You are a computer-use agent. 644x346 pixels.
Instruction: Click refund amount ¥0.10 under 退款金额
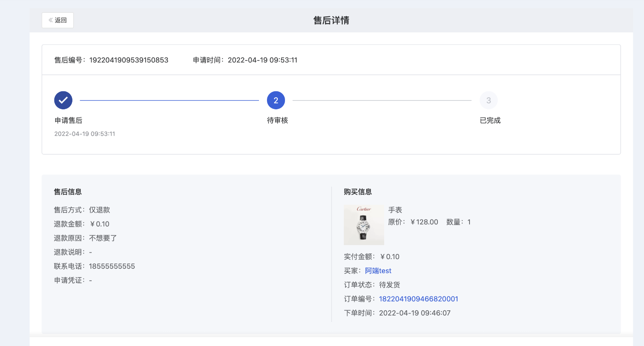[99, 224]
